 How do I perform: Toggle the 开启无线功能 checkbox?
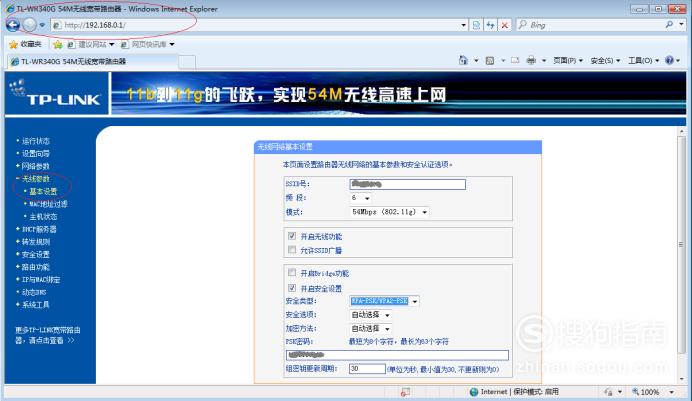click(x=292, y=236)
